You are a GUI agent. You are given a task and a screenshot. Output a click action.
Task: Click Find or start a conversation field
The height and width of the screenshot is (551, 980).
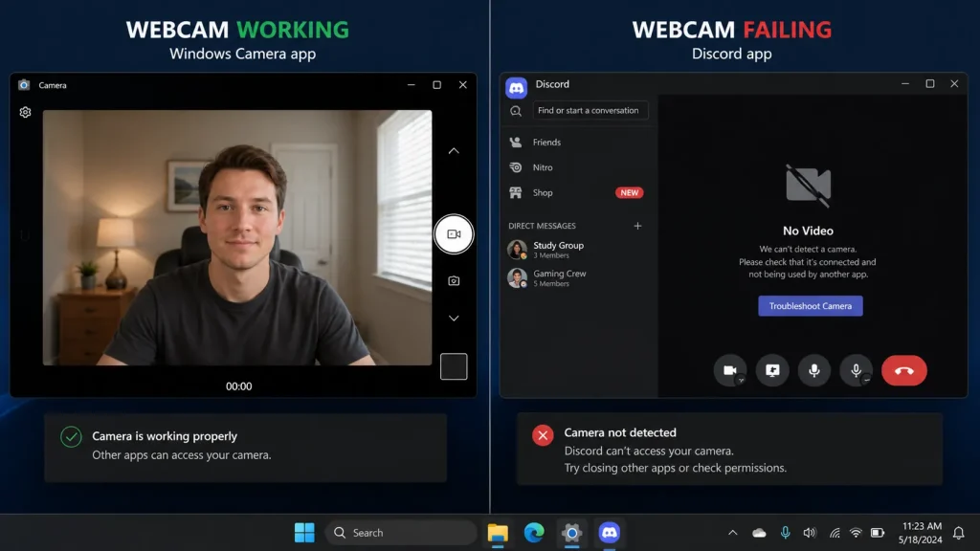click(590, 111)
